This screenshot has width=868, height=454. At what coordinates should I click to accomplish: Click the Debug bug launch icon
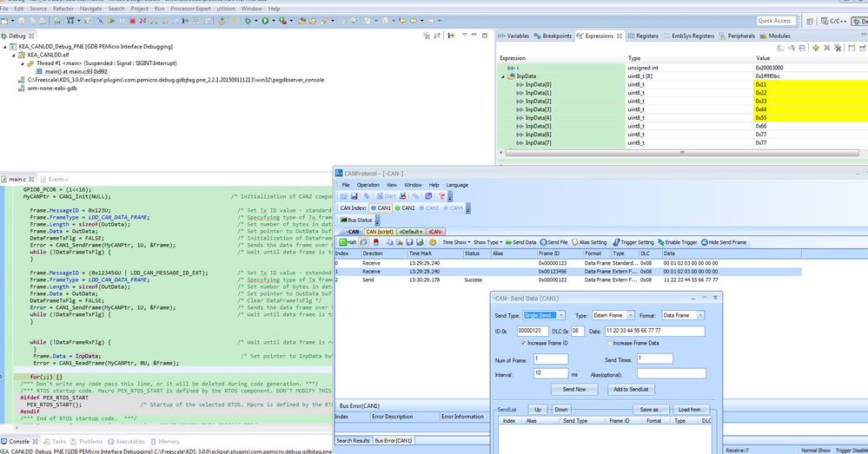click(x=248, y=21)
